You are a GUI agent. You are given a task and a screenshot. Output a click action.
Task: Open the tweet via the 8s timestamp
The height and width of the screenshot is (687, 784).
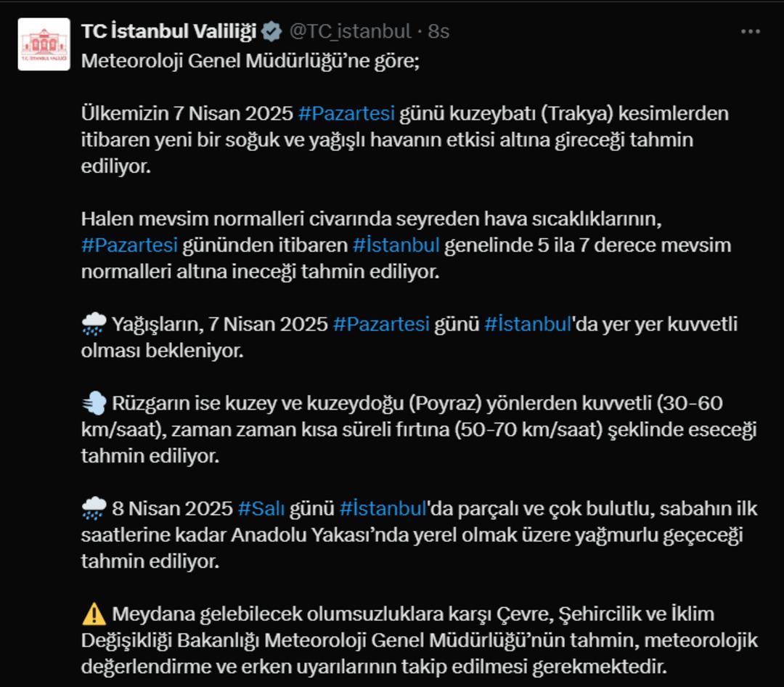[439, 32]
